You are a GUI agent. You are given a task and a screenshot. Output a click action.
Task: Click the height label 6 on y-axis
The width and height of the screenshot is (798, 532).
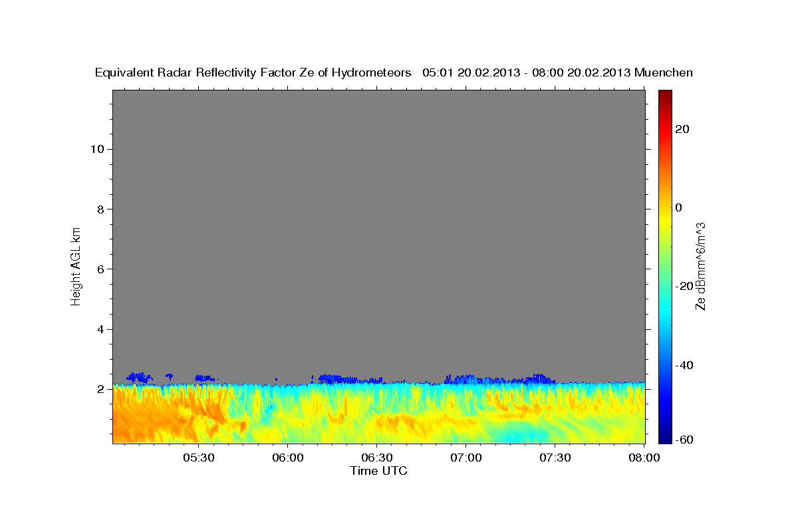[x=99, y=269]
